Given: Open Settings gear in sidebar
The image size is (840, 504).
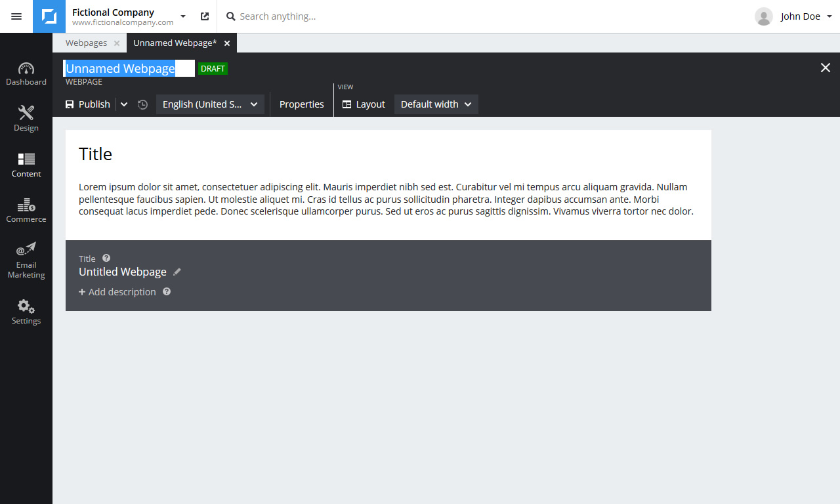Looking at the screenshot, I should coord(26,312).
